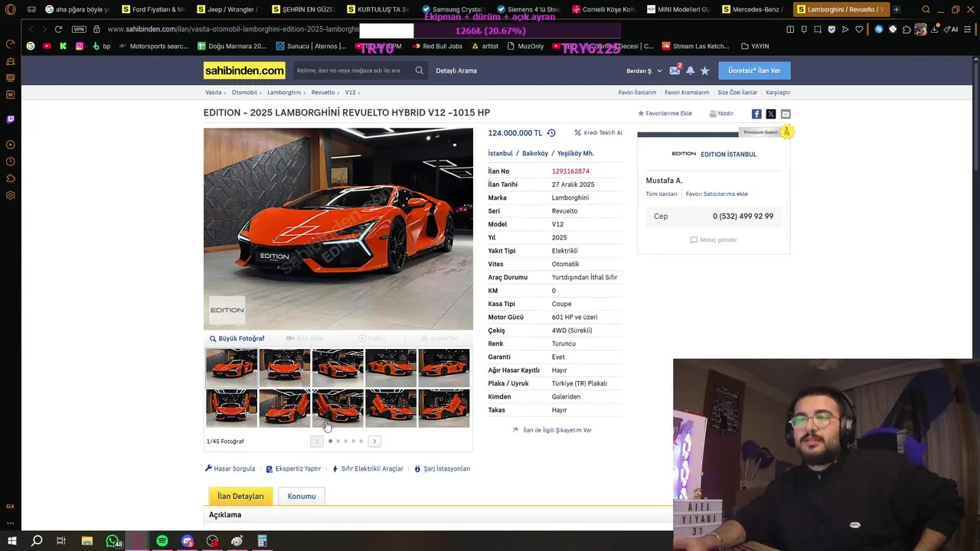Click the Lamborghini breadcrumb link
This screenshot has width=980, height=551.
tap(284, 93)
